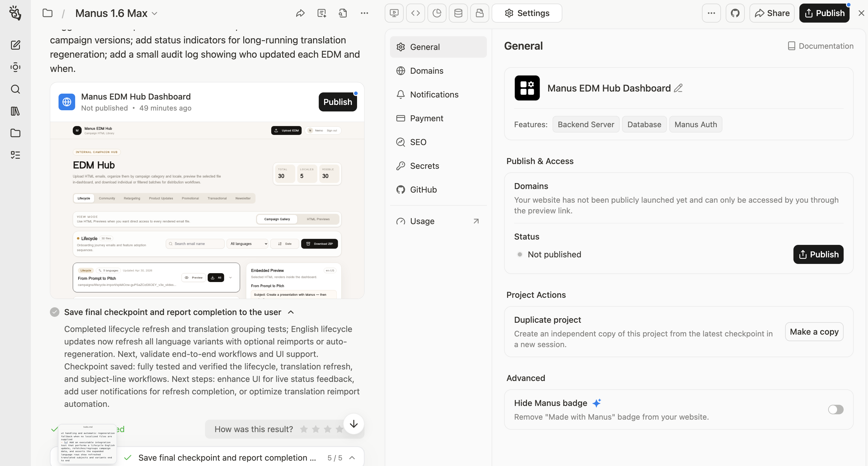Click the globe icon on project card
868x466 pixels.
[67, 102]
